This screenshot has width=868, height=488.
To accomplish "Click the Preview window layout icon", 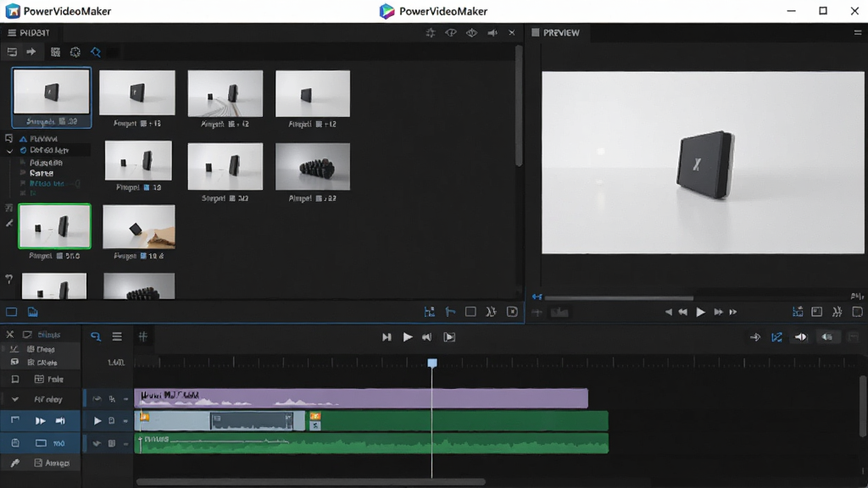I will pos(816,312).
